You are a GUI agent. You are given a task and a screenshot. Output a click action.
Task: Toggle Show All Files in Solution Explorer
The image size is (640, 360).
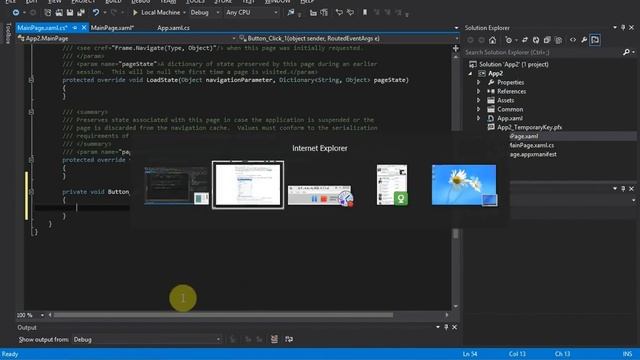[x=558, y=40]
